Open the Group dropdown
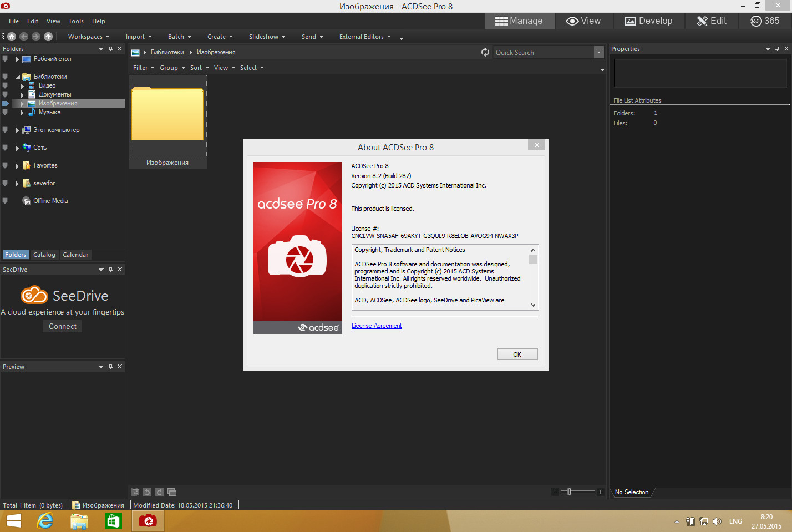Image resolution: width=792 pixels, height=532 pixels. click(172, 68)
